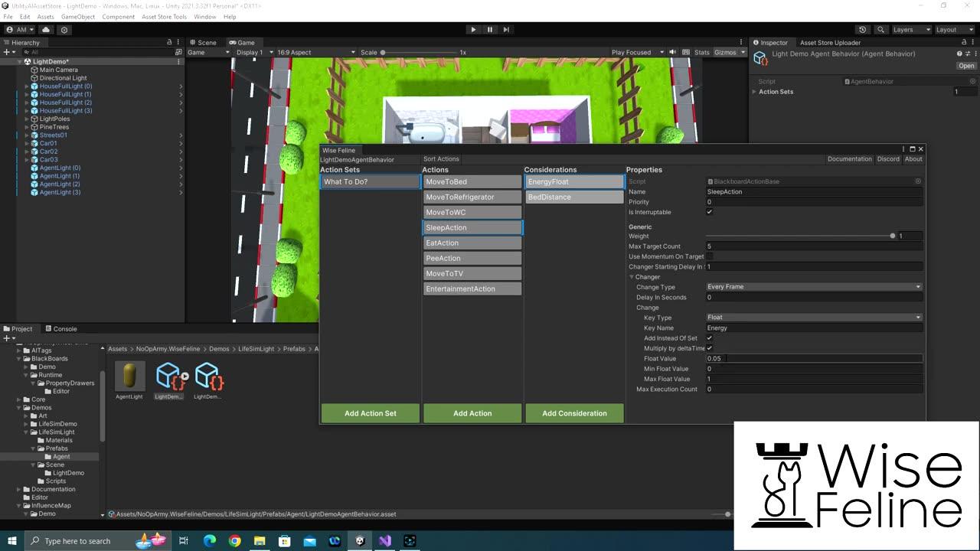The image size is (980, 551).
Task: Click the Stats button in Game view
Action: [x=701, y=53]
